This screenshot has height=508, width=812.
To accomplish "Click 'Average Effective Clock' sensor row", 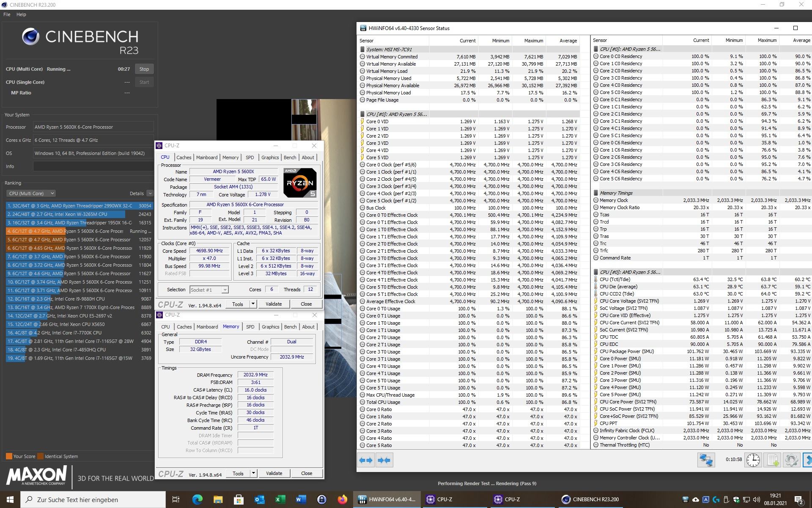I will [x=469, y=301].
